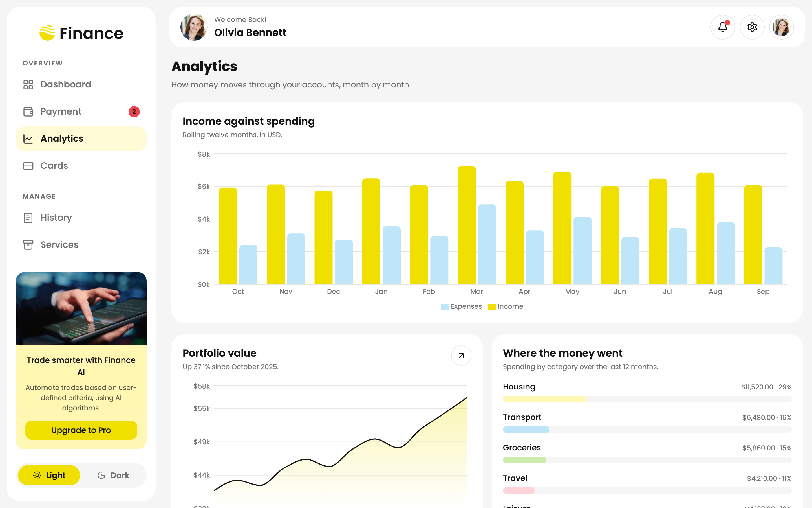The width and height of the screenshot is (812, 508).
Task: Click the October expenses bar
Action: pyautogui.click(x=248, y=265)
